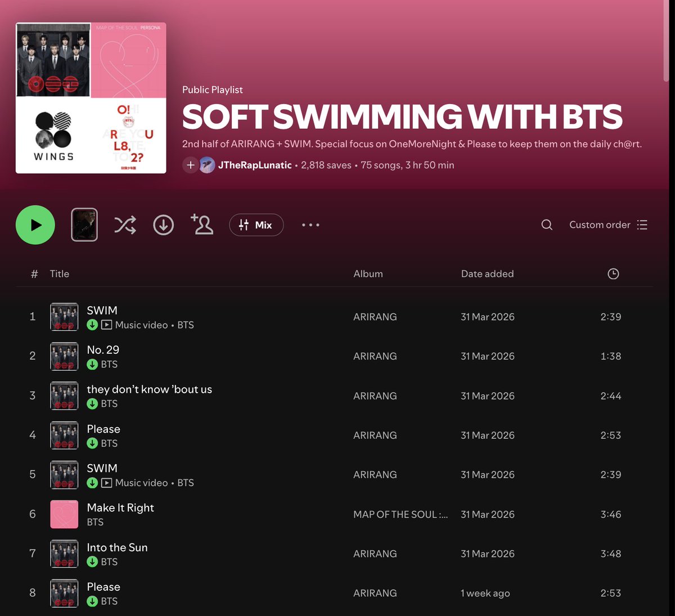Select the Into the Sun track title
The width and height of the screenshot is (675, 616).
(117, 547)
